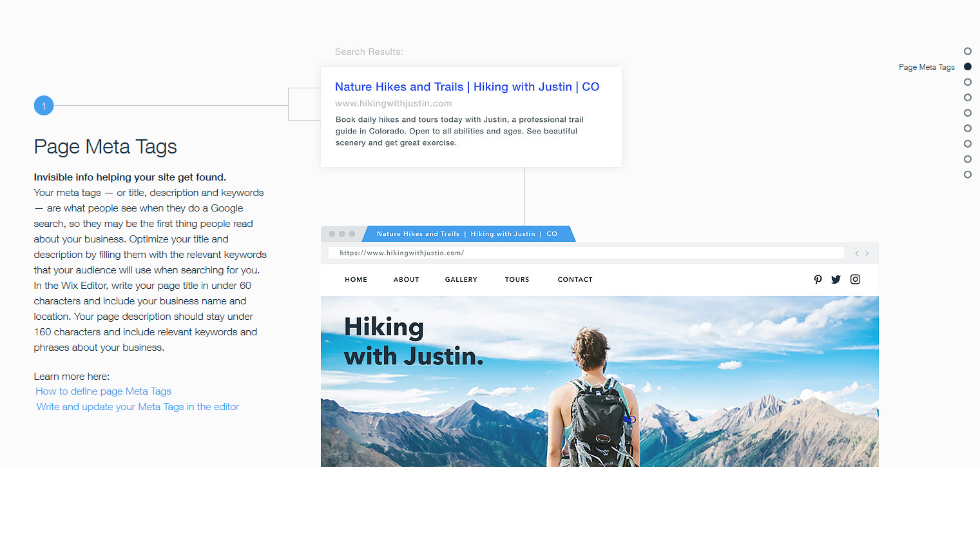The height and width of the screenshot is (550, 980).
Task: Open 'How to define page Meta Tags' link
Action: pos(103,391)
